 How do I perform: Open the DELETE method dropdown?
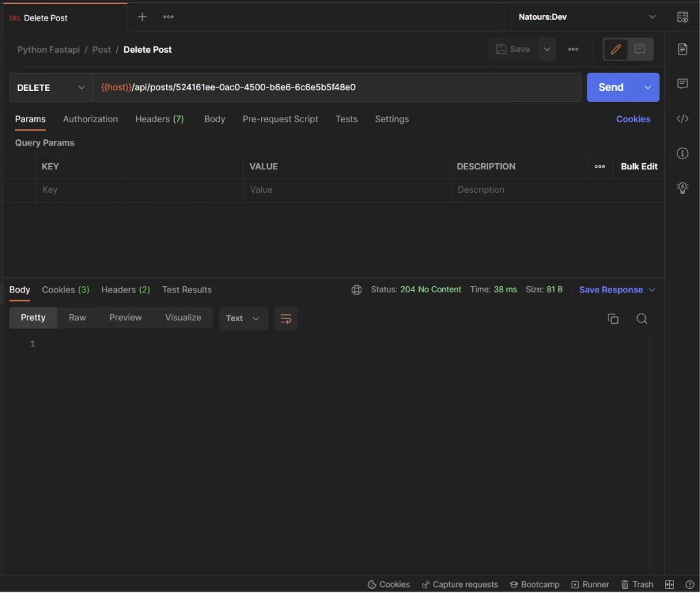[x=50, y=87]
